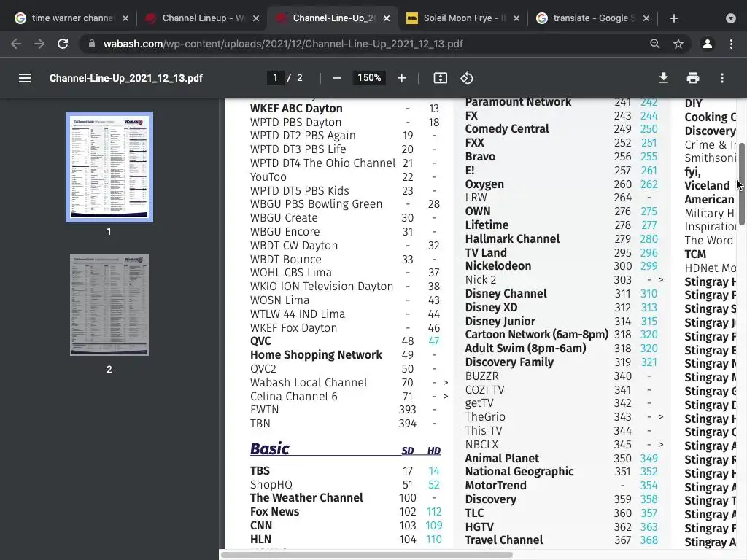Screen dimensions: 747x560
Task: Click Discovery Family text
Action: 509,362
